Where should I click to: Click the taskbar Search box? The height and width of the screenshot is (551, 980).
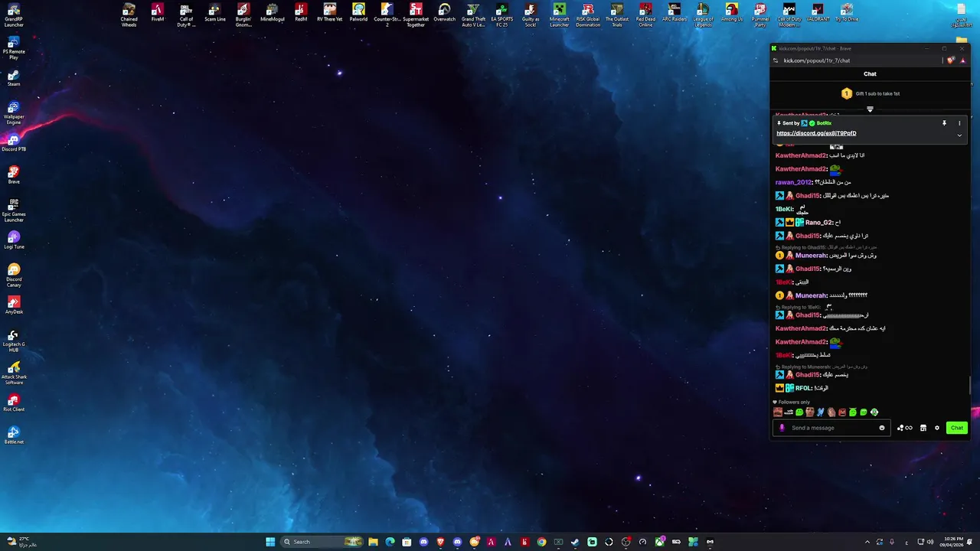pyautogui.click(x=322, y=542)
